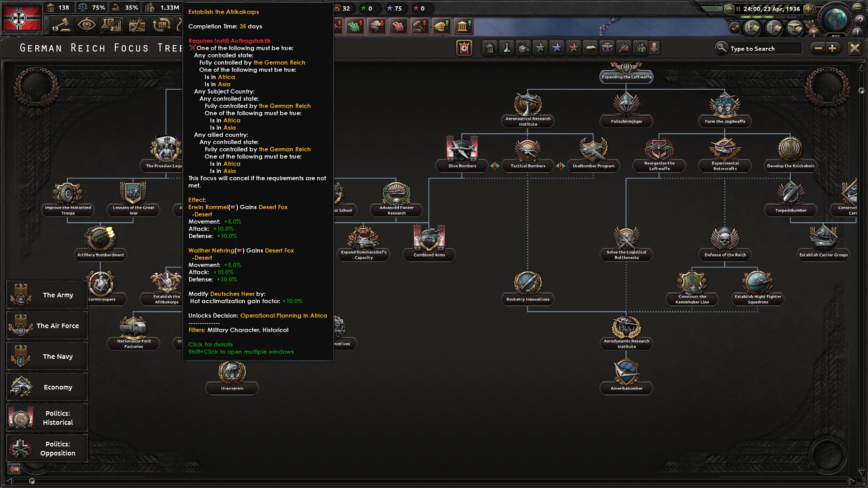Open the main menu hamburger button
This screenshot has height=488, width=868.
pos(858,8)
